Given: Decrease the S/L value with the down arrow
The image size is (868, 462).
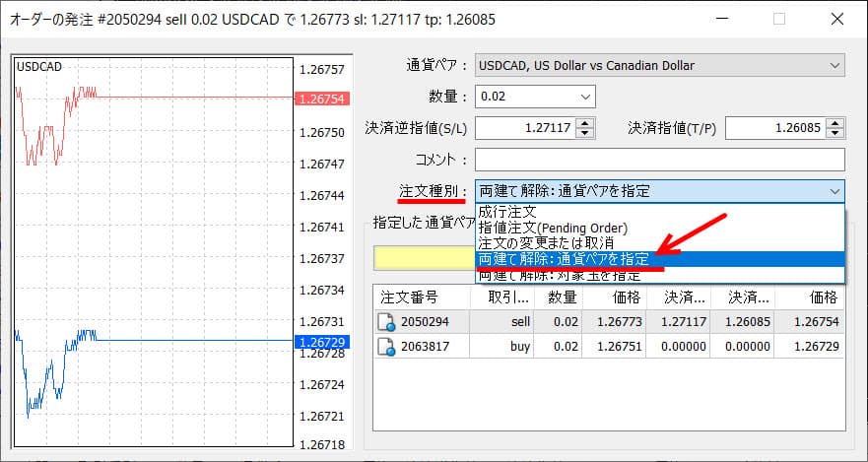Looking at the screenshot, I should pyautogui.click(x=585, y=133).
